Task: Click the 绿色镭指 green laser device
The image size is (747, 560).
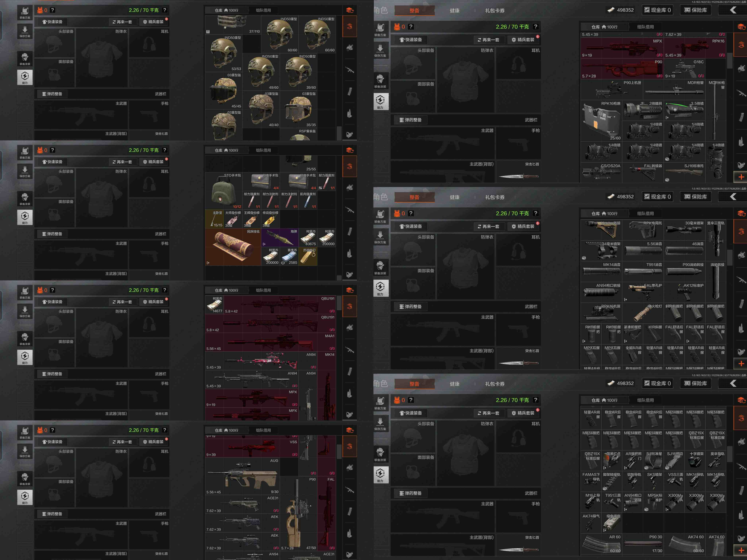Action: tap(612, 523)
